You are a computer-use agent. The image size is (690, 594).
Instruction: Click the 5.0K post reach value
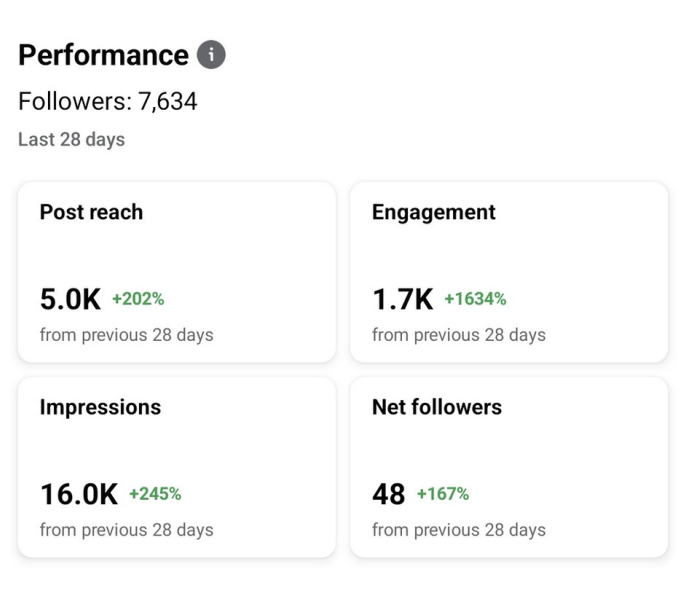coord(70,299)
